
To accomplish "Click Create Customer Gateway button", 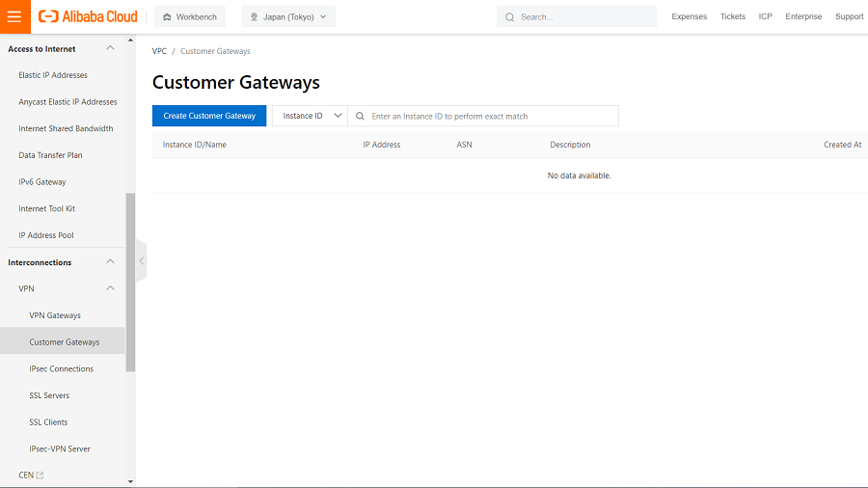I will (209, 116).
